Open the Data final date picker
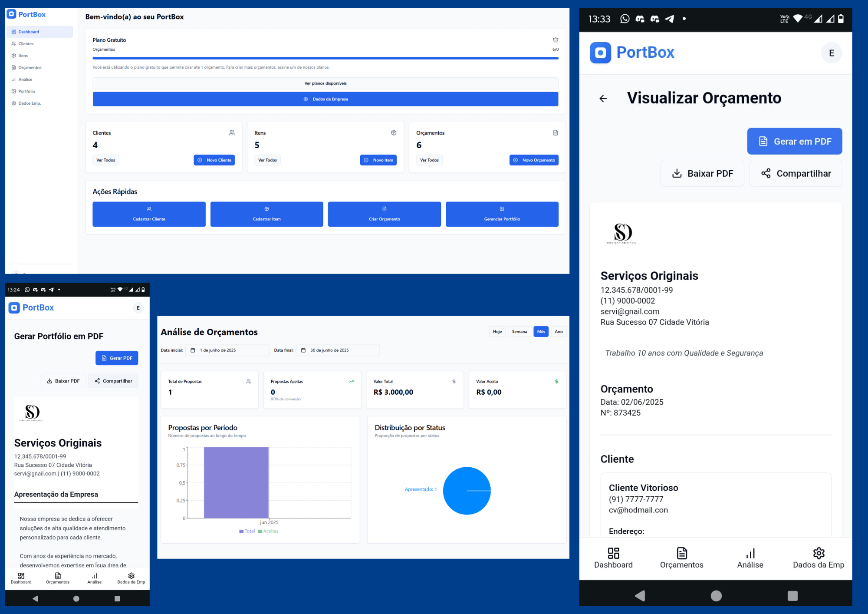Screen dimensions: 868x614 tap(338, 350)
